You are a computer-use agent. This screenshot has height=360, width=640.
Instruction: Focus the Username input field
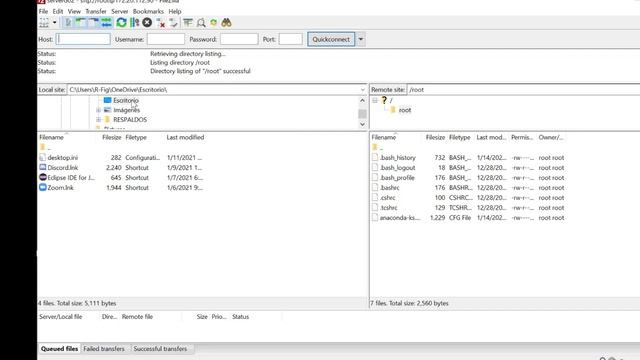click(x=166, y=39)
